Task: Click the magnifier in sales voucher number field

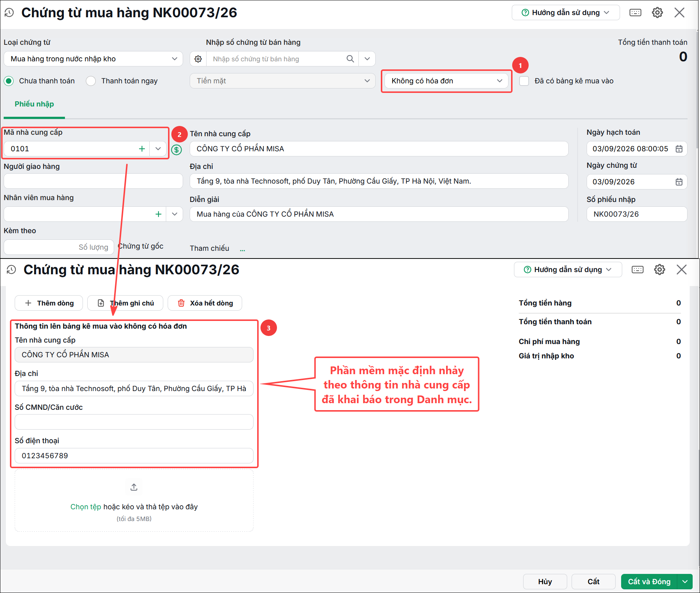Action: (x=350, y=59)
